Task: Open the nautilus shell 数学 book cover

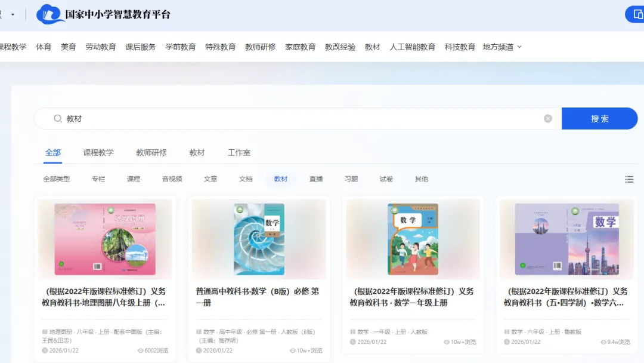Action: tap(259, 239)
